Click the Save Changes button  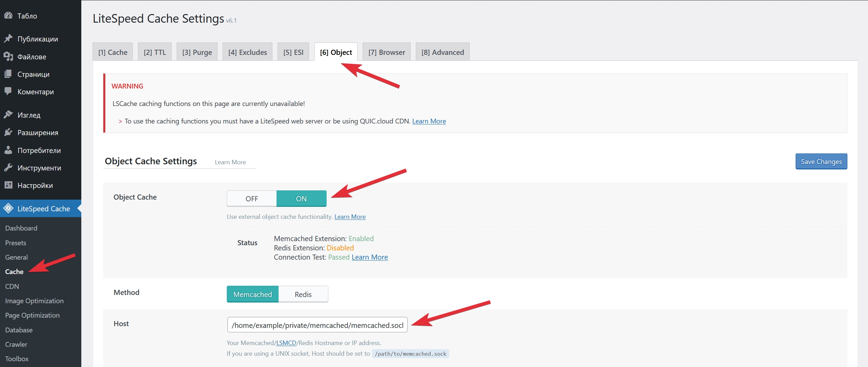point(821,161)
